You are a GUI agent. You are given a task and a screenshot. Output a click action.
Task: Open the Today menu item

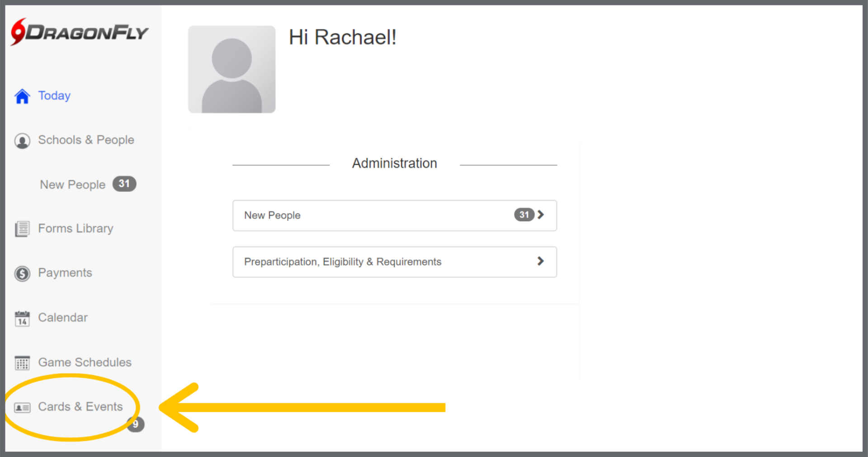pyautogui.click(x=54, y=95)
